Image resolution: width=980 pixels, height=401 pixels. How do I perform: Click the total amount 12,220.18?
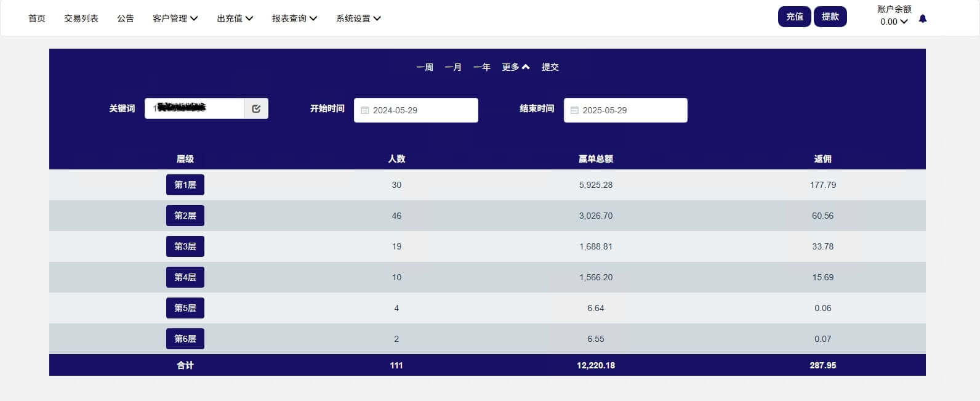pos(596,365)
